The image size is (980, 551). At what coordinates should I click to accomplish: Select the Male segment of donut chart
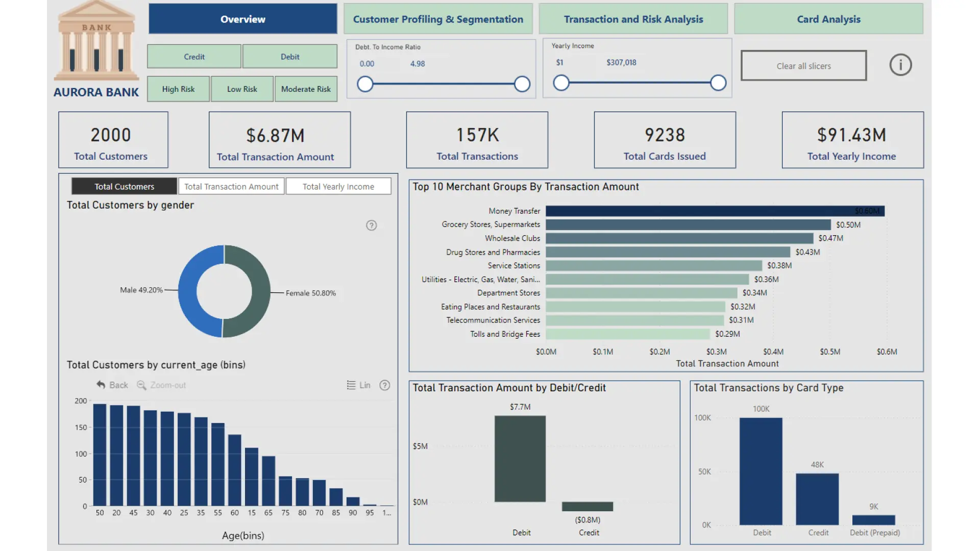188,291
